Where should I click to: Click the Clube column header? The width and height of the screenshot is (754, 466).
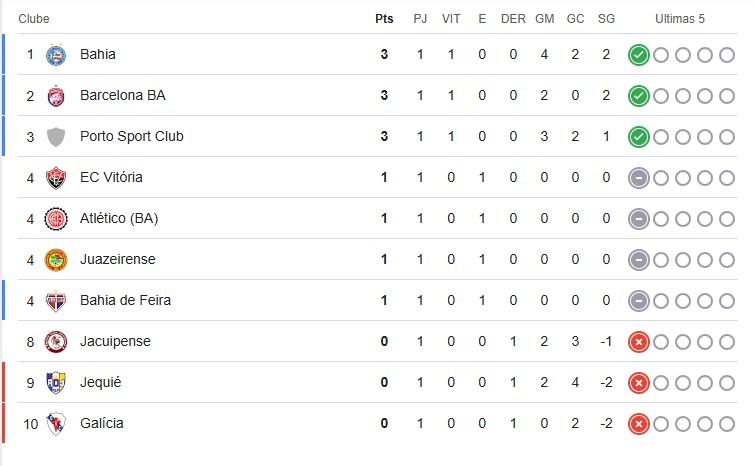click(34, 19)
